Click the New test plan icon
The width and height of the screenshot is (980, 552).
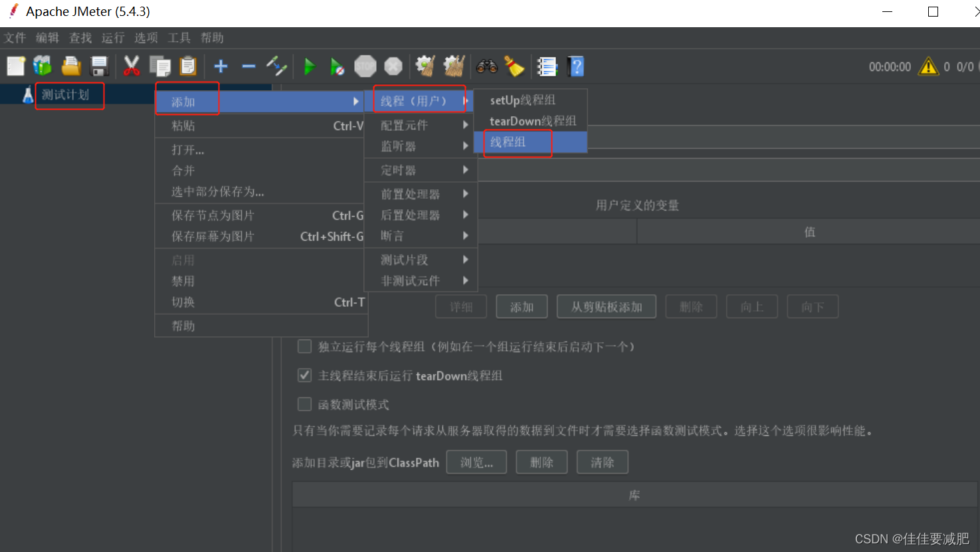[x=16, y=66]
